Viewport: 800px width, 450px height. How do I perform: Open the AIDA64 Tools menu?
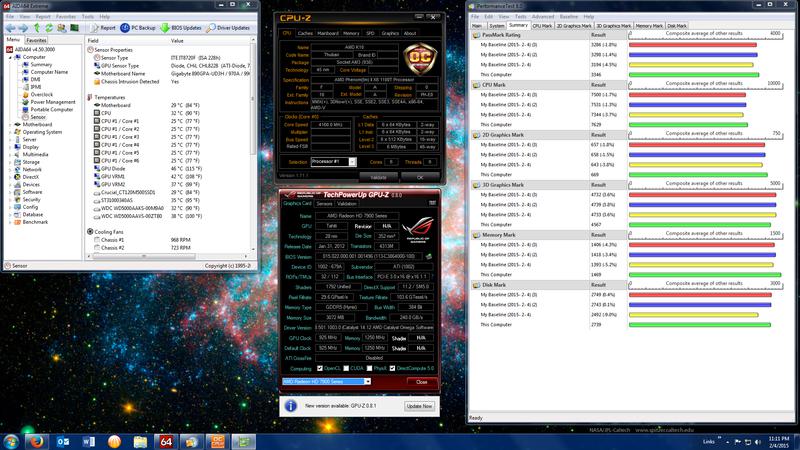(x=88, y=17)
